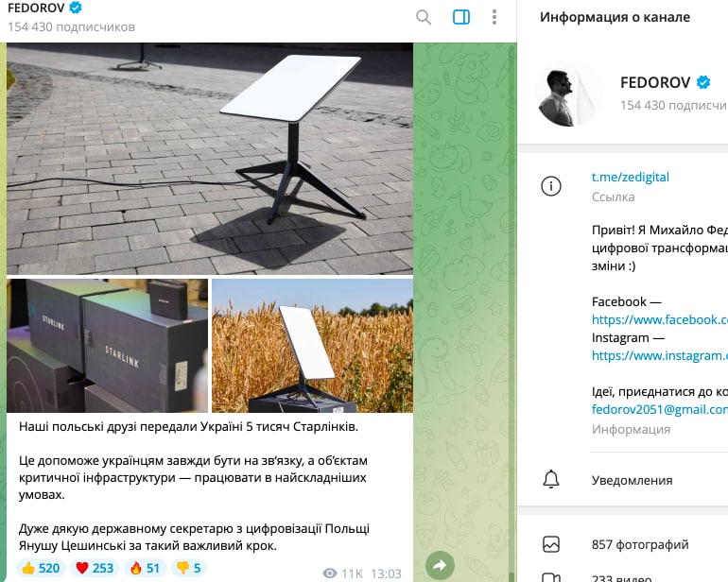Click the info circle icon
Image resolution: width=728 pixels, height=582 pixels.
coord(551,186)
